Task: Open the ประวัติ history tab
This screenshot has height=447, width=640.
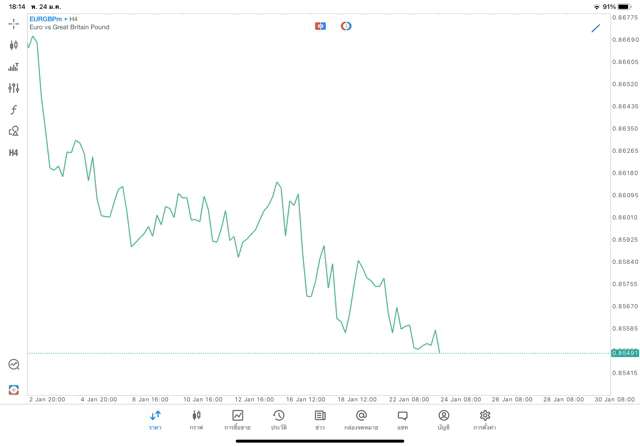Action: coord(279,420)
